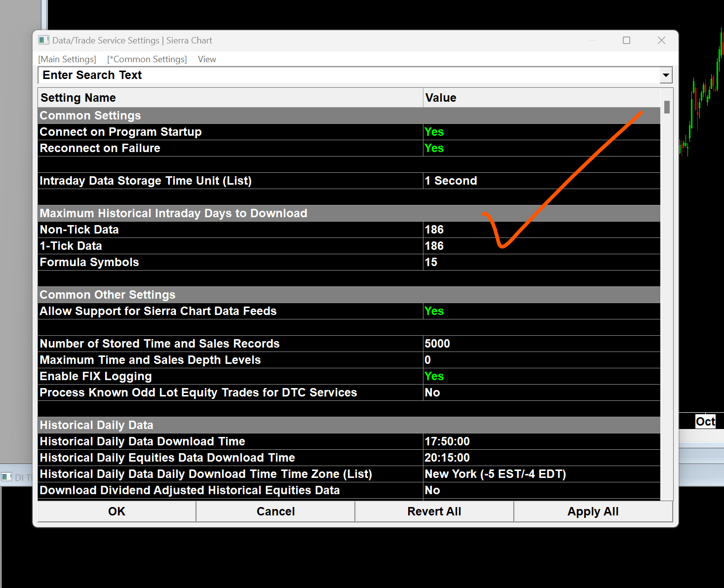Toggle Connect on Program Startup value

(541, 132)
